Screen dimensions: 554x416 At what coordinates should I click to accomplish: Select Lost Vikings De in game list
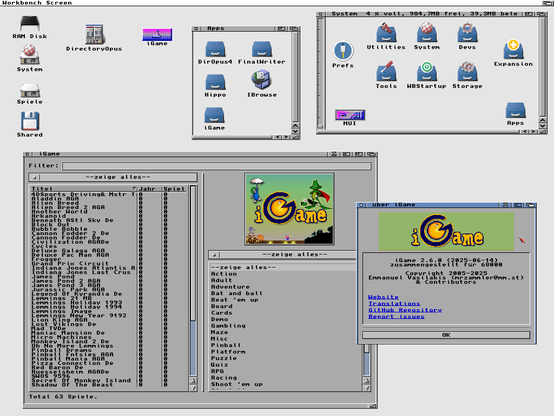pyautogui.click(x=64, y=324)
